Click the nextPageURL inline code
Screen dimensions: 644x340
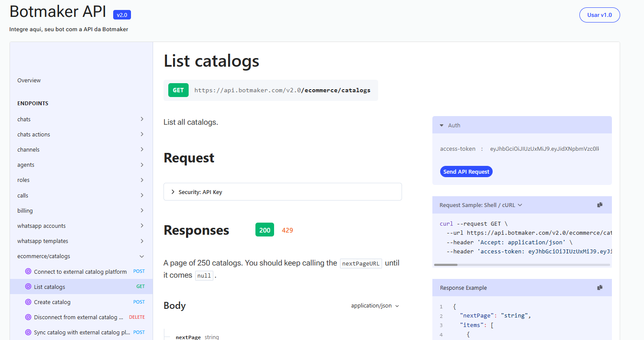tap(361, 263)
